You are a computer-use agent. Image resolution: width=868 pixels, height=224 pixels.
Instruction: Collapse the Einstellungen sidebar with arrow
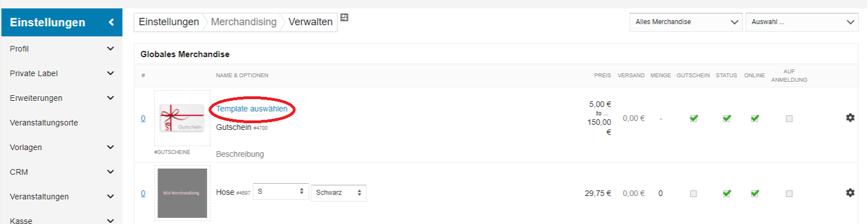[x=112, y=22]
